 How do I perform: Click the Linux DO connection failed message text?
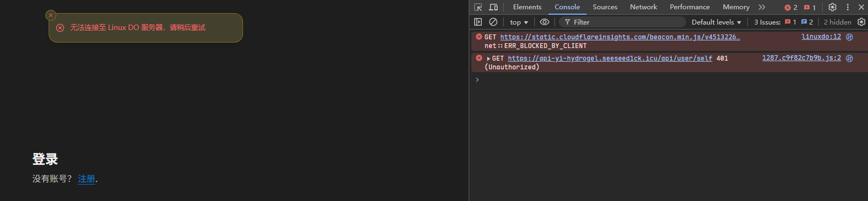pyautogui.click(x=138, y=28)
